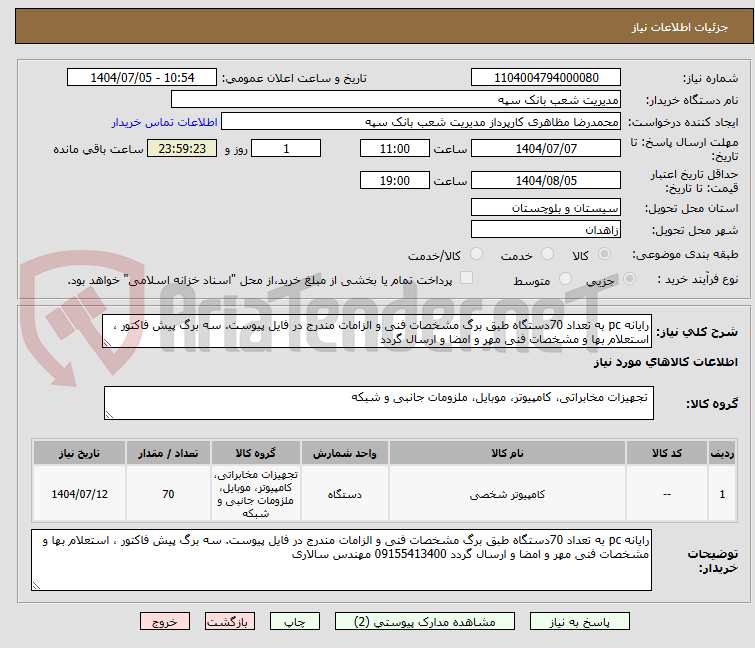The image size is (755, 648).
Task: Click the remaining time 23:59:23 field
Action: [182, 148]
